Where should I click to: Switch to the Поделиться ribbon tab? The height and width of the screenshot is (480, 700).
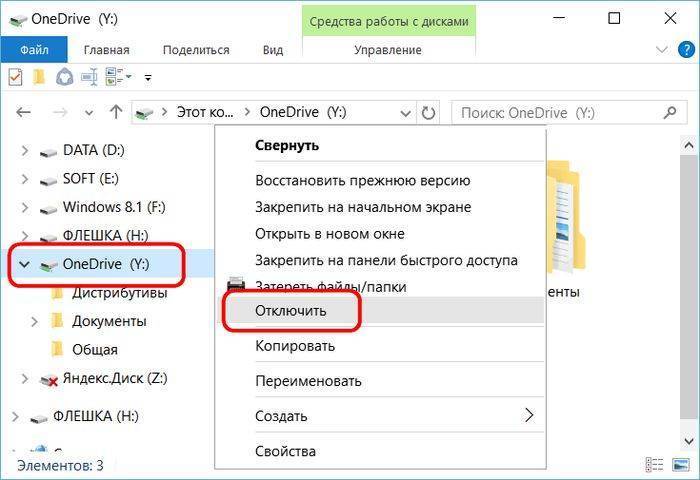[196, 50]
